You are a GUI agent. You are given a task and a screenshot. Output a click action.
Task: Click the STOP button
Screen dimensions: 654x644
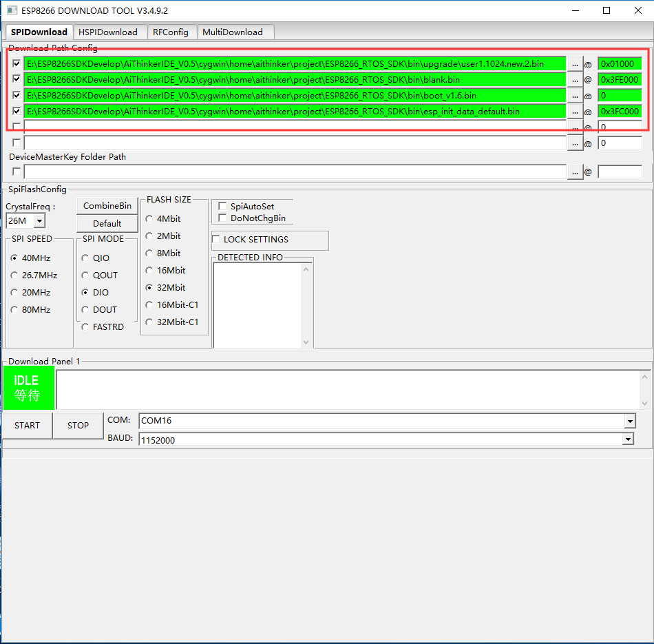click(x=78, y=425)
